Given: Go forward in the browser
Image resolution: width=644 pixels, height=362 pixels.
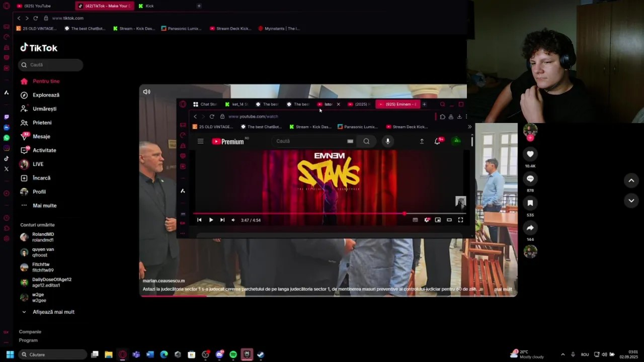Looking at the screenshot, I should [27, 18].
